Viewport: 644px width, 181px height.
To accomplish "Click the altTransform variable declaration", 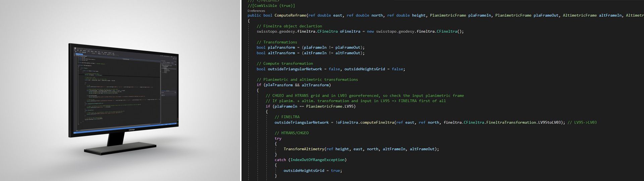I will point(281,53).
